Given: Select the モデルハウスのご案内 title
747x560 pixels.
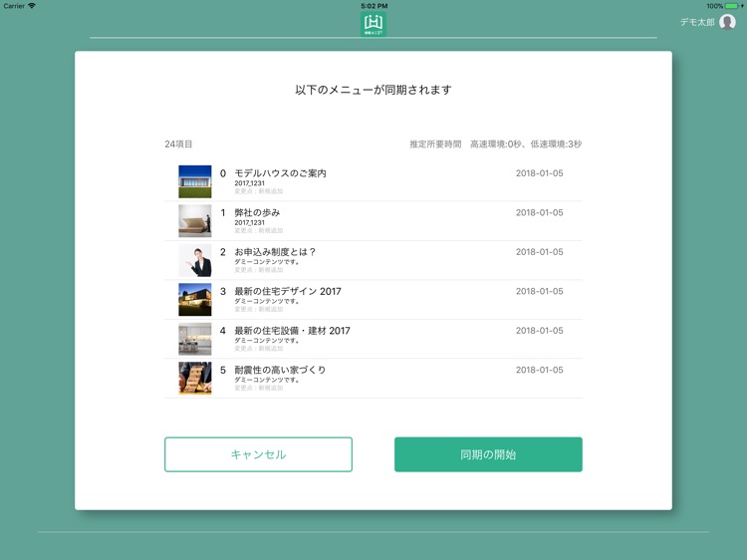Looking at the screenshot, I should tap(280, 173).
